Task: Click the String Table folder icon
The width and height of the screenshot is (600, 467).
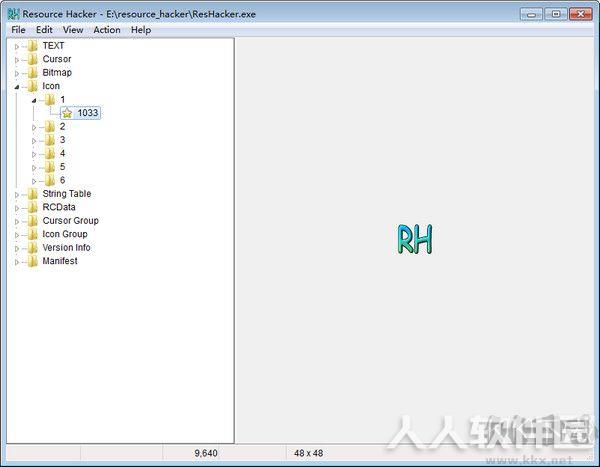Action: tap(33, 194)
